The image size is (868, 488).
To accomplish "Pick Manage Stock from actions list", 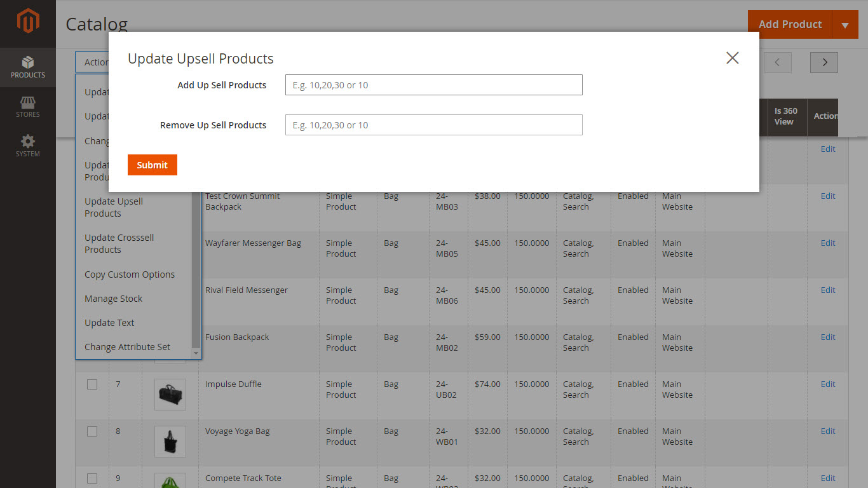I will (x=114, y=299).
